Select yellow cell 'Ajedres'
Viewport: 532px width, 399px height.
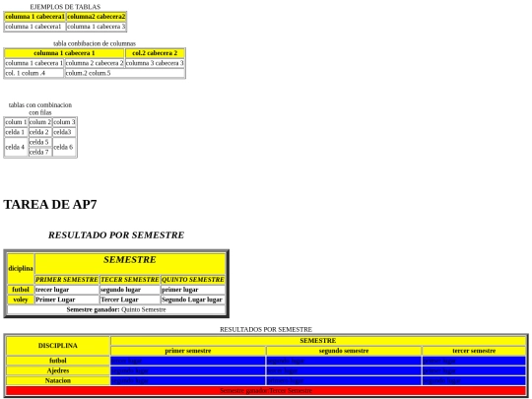click(x=58, y=370)
